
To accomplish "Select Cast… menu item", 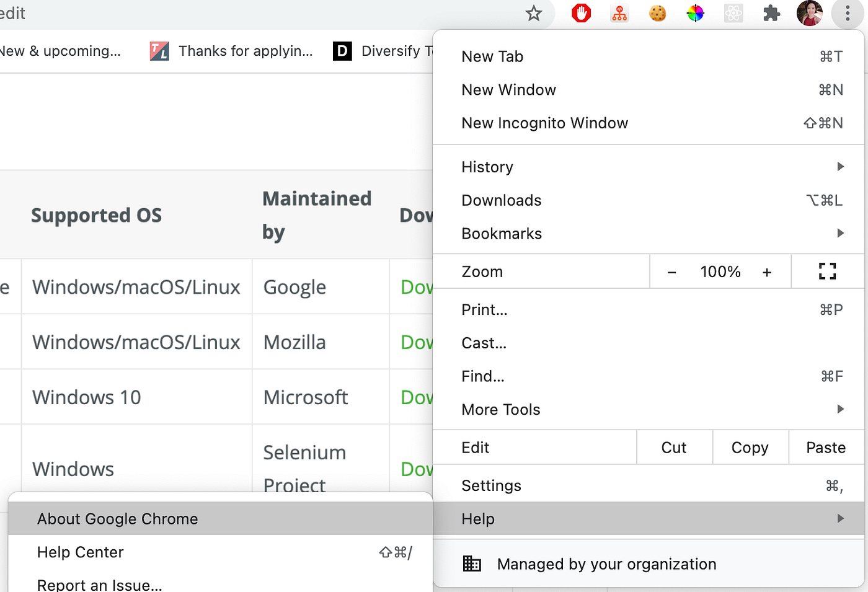I will click(649, 343).
